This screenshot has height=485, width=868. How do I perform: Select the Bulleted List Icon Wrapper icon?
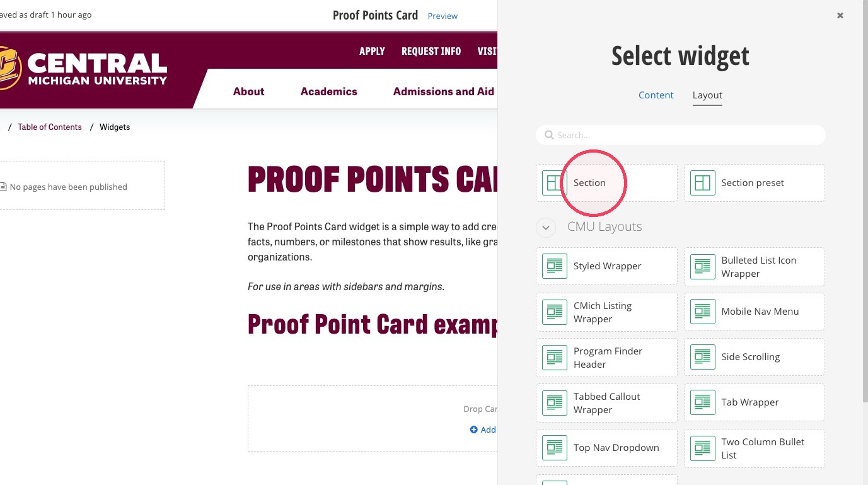click(x=703, y=266)
